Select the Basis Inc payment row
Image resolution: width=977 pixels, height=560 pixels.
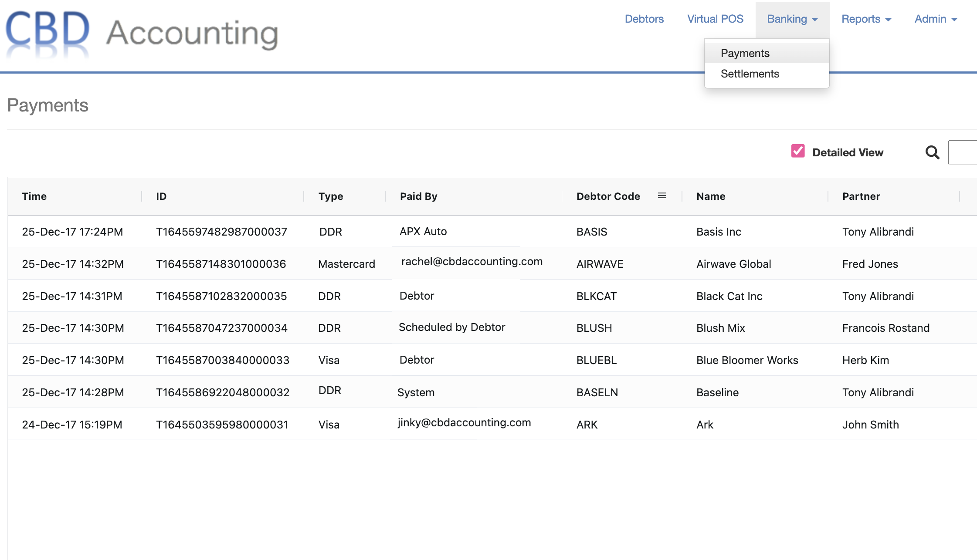pyautogui.click(x=479, y=231)
